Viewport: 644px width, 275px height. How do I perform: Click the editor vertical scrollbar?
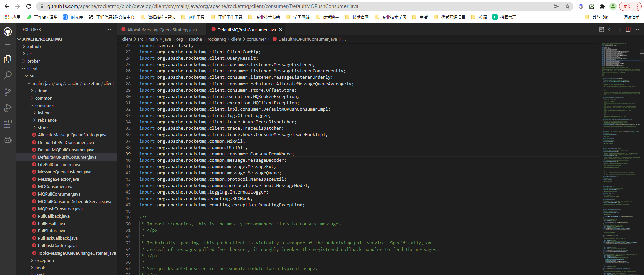642,158
